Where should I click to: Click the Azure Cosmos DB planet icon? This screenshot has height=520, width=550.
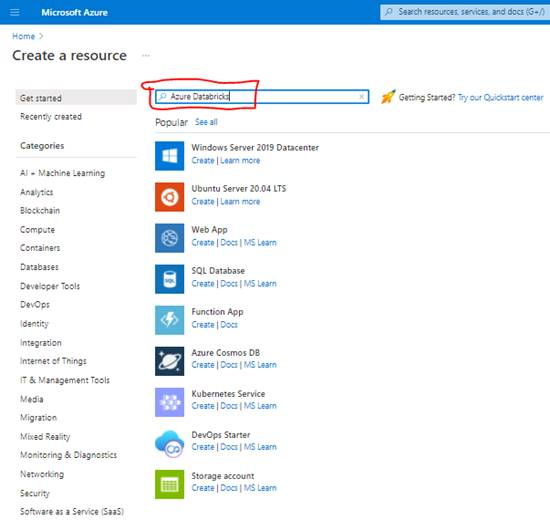coord(169,361)
